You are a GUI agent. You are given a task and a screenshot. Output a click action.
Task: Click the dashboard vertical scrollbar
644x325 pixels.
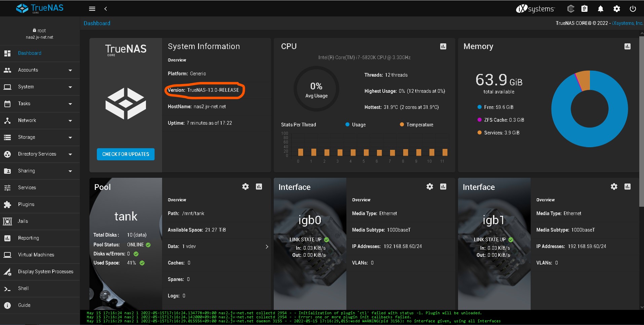point(642,121)
